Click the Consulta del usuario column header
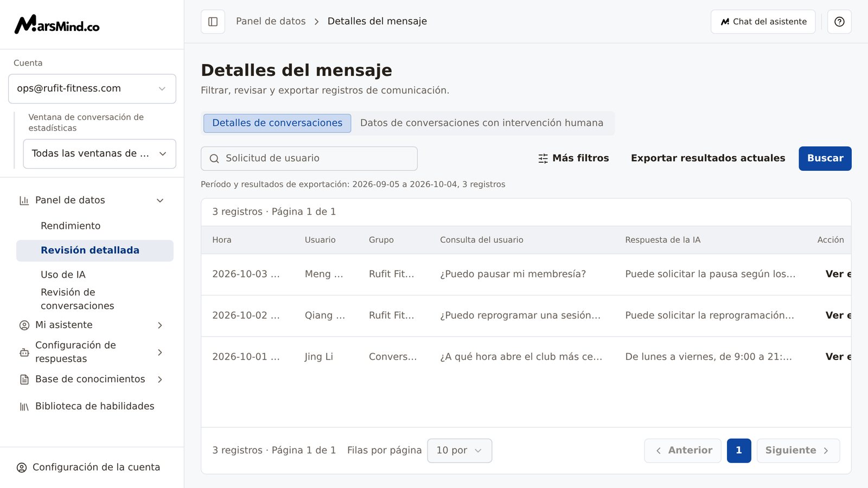This screenshot has width=868, height=488. coord(482,240)
